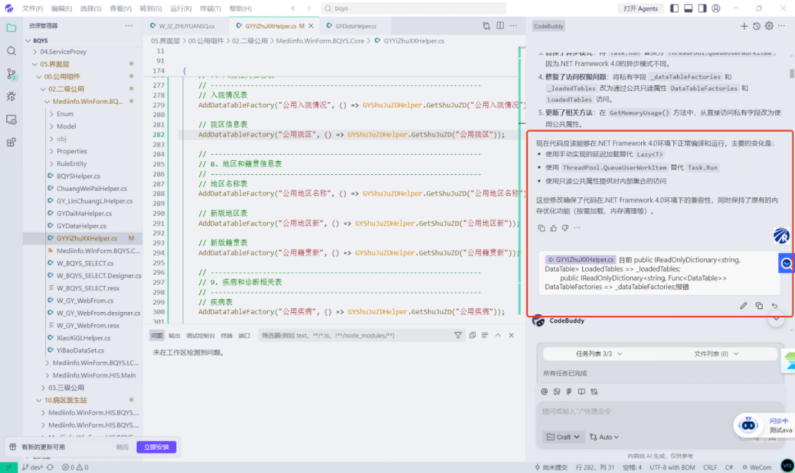Maximize the bottom panel with chevron up
This screenshot has width=795, height=473.
point(498,335)
